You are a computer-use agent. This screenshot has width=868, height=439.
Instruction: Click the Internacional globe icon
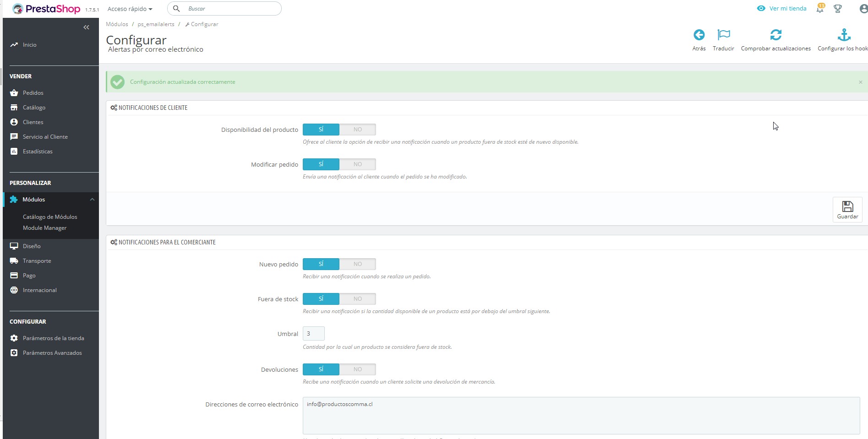(14, 290)
